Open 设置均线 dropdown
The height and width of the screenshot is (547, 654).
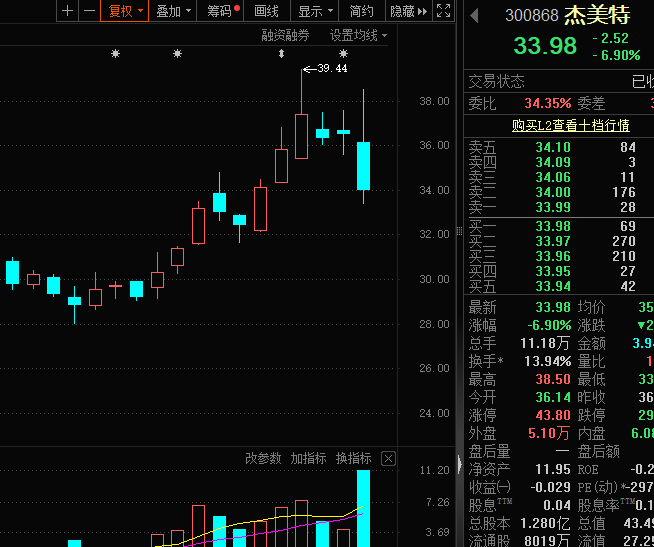pyautogui.click(x=358, y=35)
